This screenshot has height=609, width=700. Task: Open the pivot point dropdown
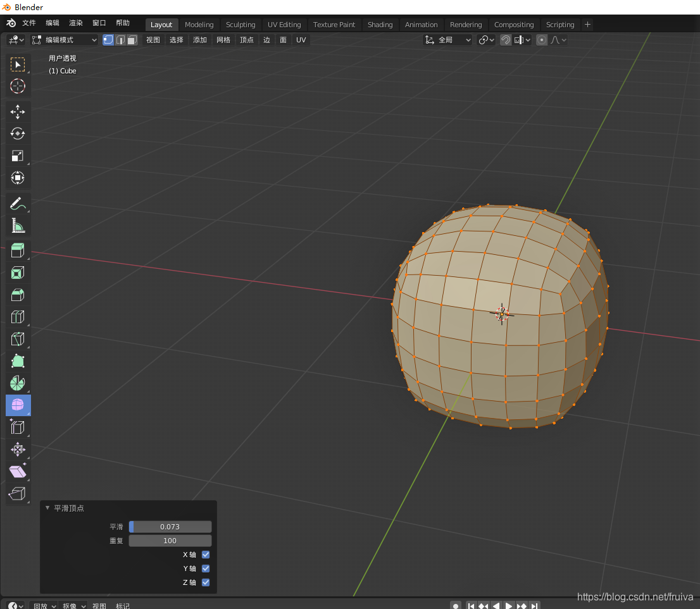(x=487, y=40)
